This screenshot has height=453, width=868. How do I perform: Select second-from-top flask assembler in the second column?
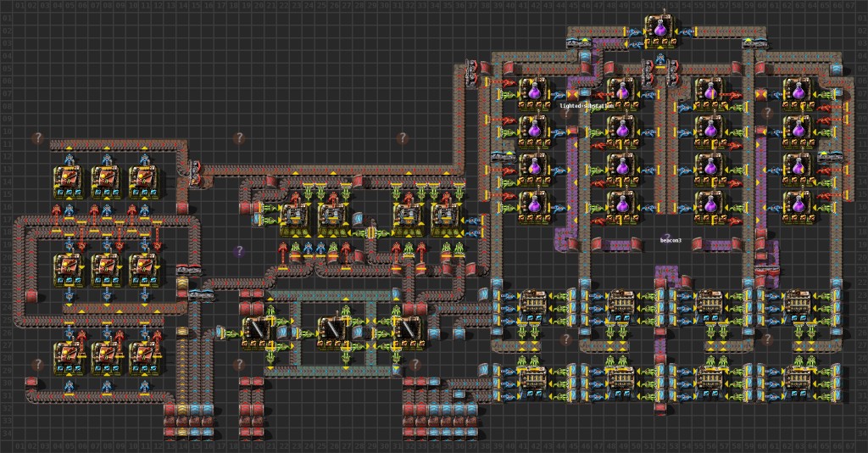coord(622,131)
